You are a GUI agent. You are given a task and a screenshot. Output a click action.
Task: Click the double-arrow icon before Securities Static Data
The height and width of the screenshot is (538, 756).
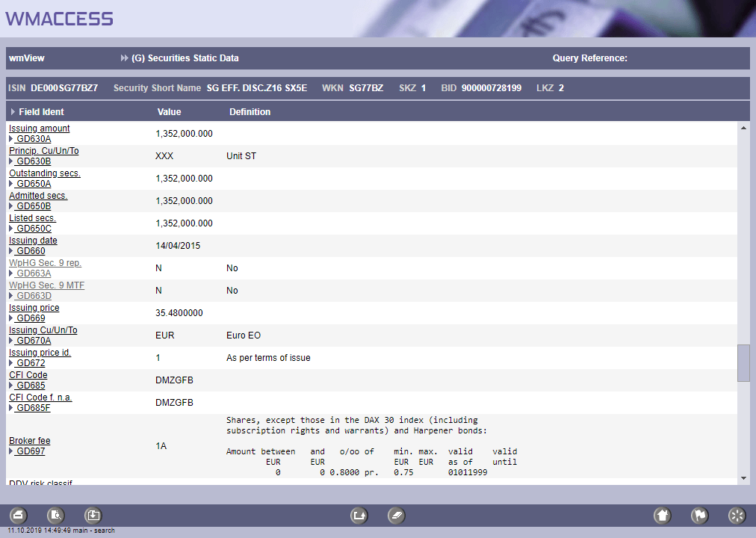pos(125,58)
